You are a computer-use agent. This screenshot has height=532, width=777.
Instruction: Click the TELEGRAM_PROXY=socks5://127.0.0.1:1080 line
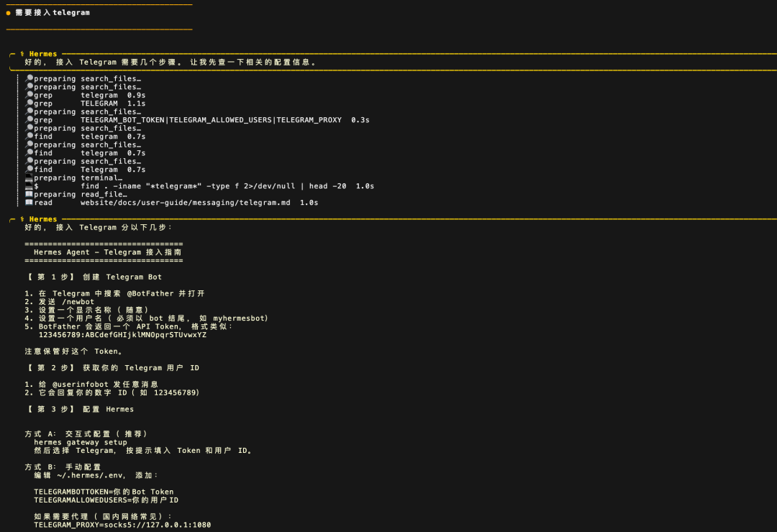[x=122, y=525]
